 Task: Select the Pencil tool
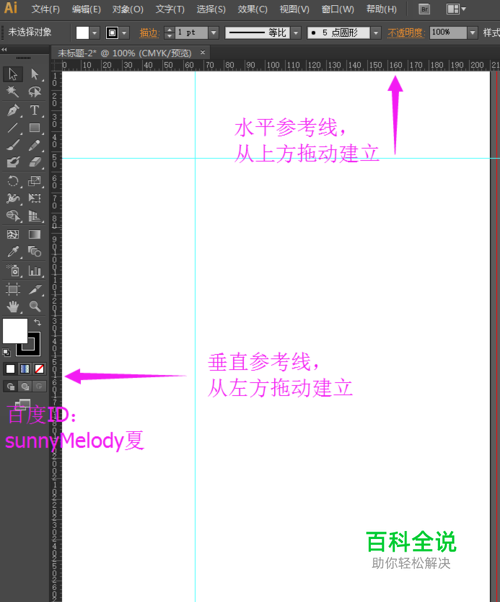(x=35, y=145)
